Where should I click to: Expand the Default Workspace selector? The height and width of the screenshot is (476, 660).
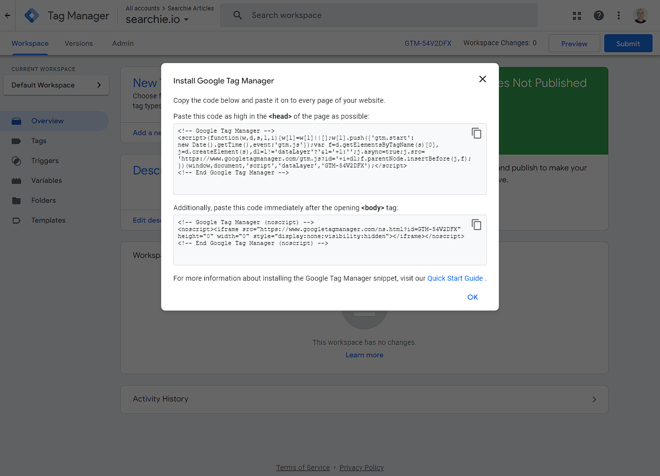pyautogui.click(x=56, y=85)
